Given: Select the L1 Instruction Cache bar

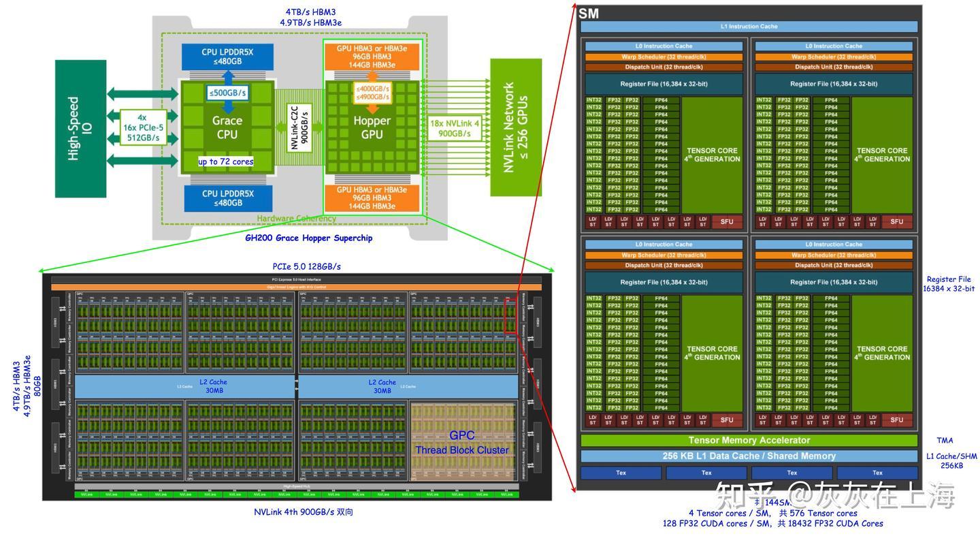Looking at the screenshot, I should tap(749, 27).
